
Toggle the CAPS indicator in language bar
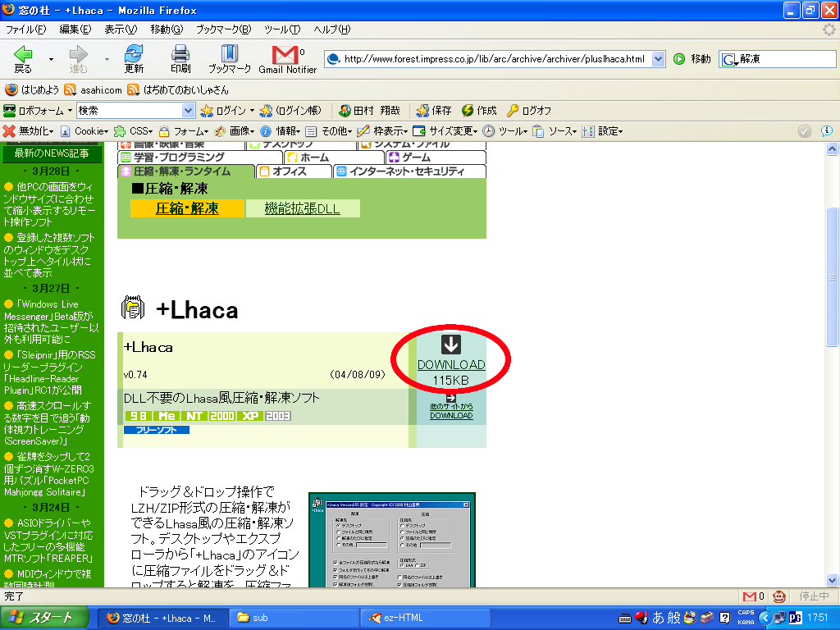pos(746,612)
